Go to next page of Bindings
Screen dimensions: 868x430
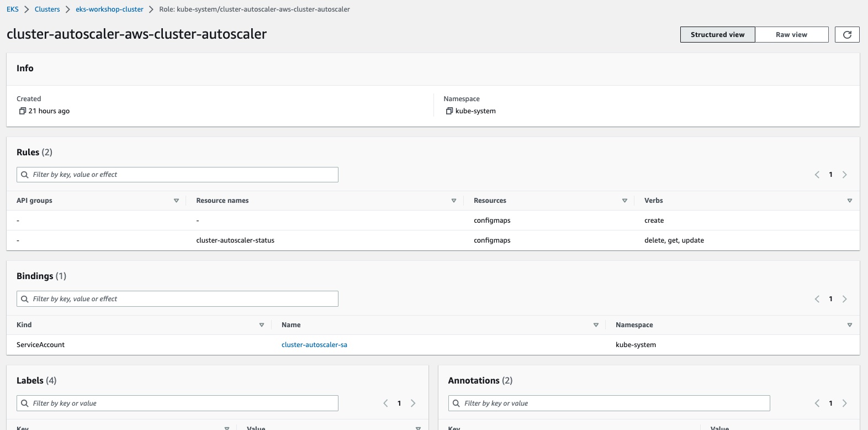[x=844, y=299]
